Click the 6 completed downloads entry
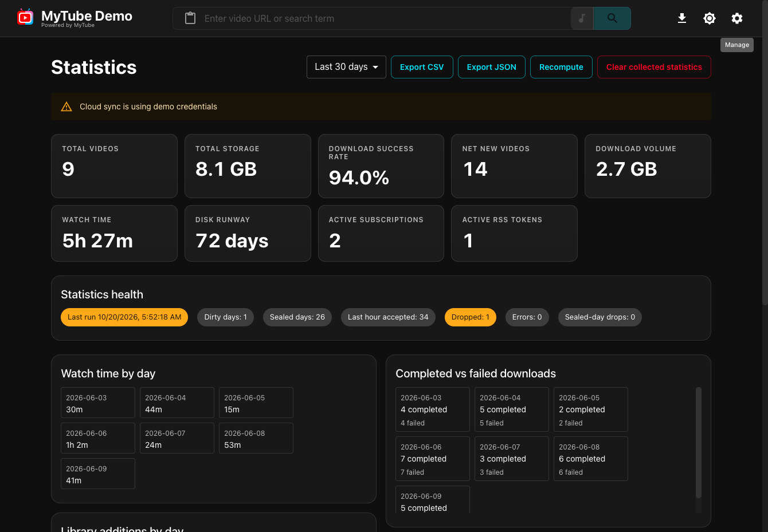 pos(591,459)
